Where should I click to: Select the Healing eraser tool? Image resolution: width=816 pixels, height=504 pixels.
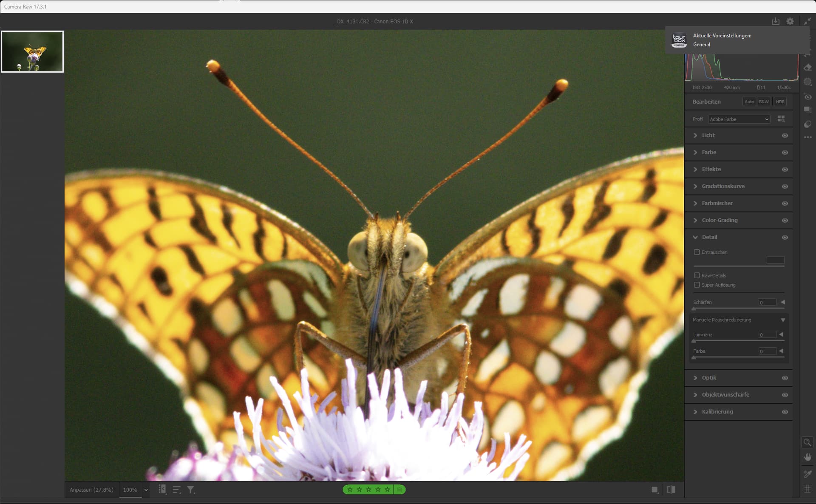808,68
